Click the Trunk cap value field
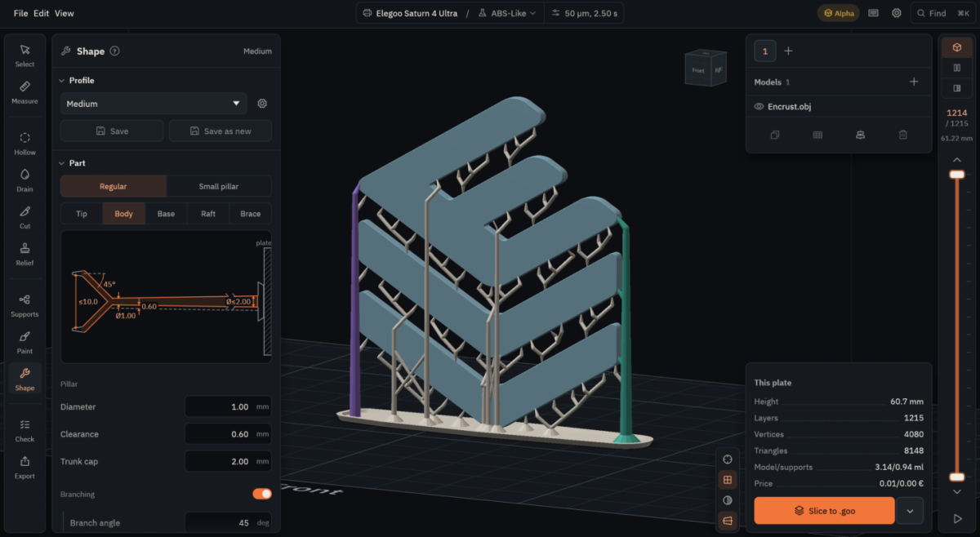The width and height of the screenshot is (980, 537). (x=228, y=461)
